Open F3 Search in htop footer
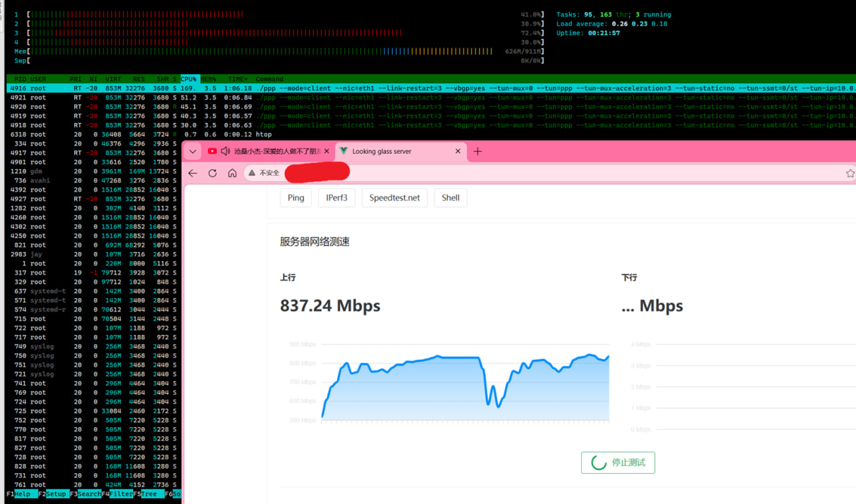 coord(86,494)
